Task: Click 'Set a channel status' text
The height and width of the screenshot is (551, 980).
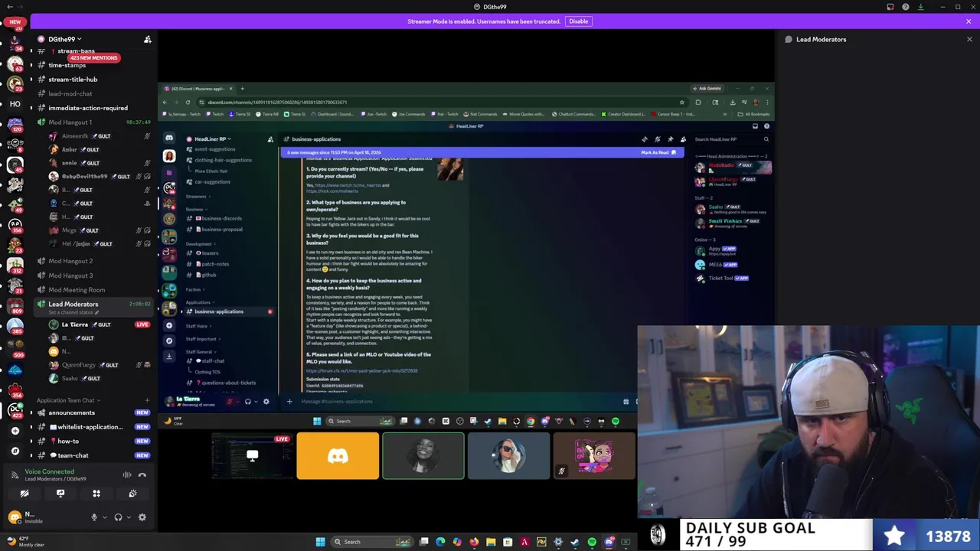Action: 70,311
